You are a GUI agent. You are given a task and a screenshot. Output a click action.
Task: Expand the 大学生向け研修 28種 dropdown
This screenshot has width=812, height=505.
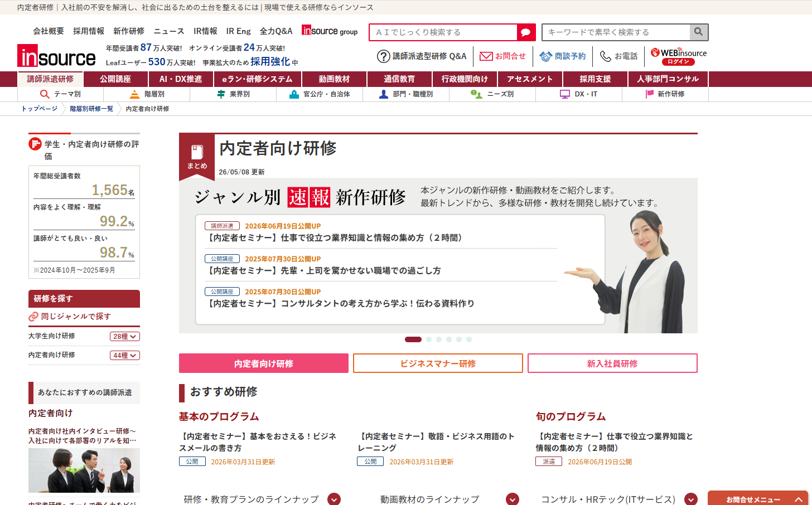[125, 337]
